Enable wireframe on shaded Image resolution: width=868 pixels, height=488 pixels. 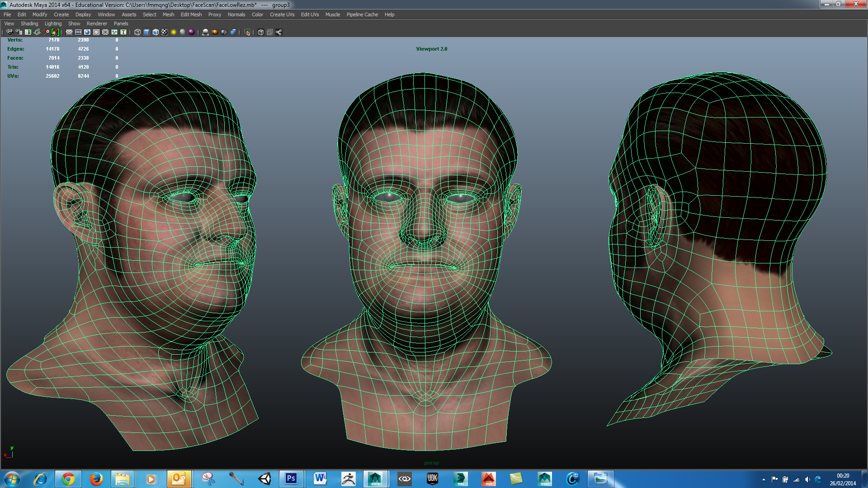(155, 32)
